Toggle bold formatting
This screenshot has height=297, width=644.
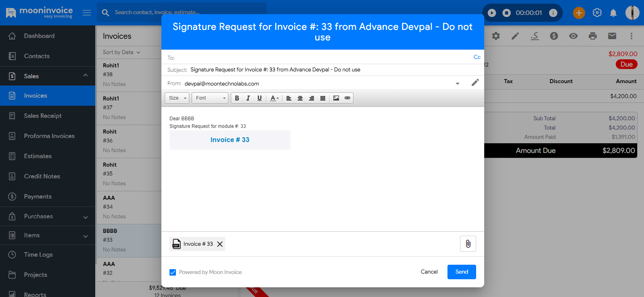(x=237, y=98)
